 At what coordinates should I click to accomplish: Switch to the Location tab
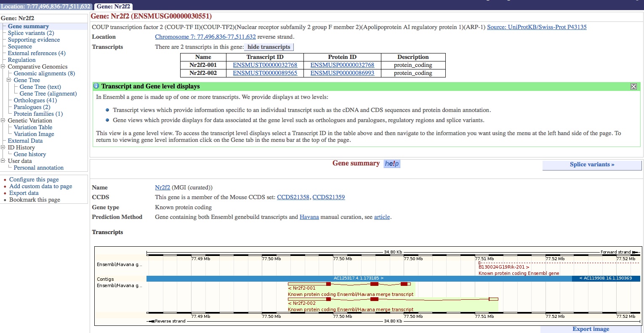[x=45, y=6]
